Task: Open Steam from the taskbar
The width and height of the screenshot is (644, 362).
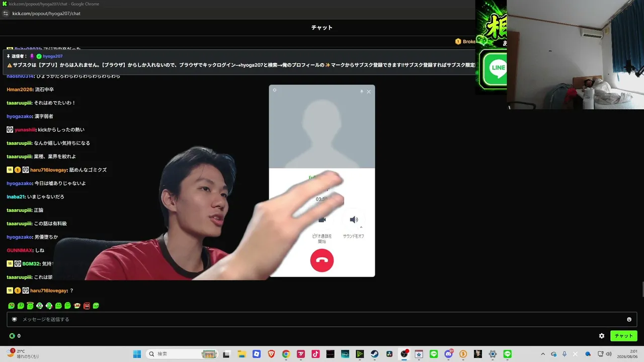Action: 375,354
